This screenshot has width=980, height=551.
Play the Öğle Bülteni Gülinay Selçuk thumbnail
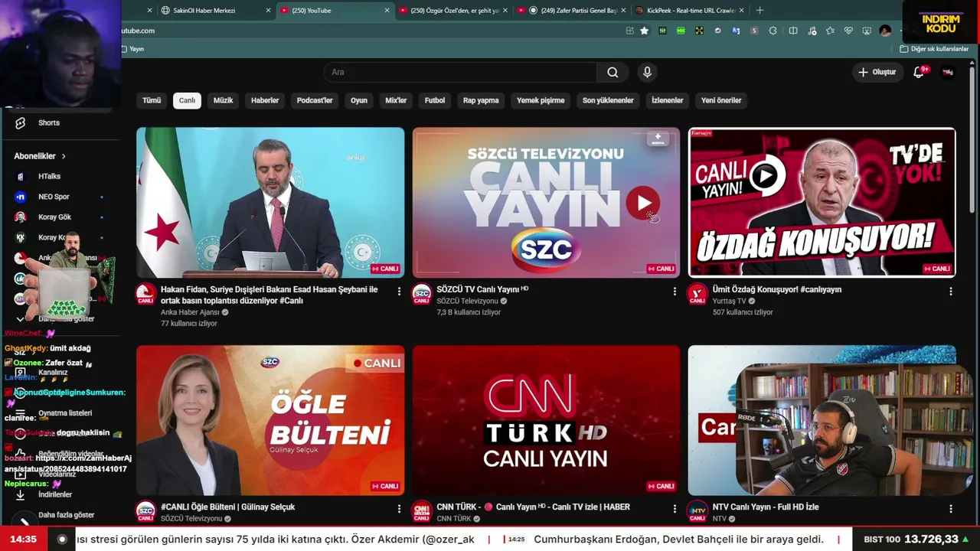270,420
